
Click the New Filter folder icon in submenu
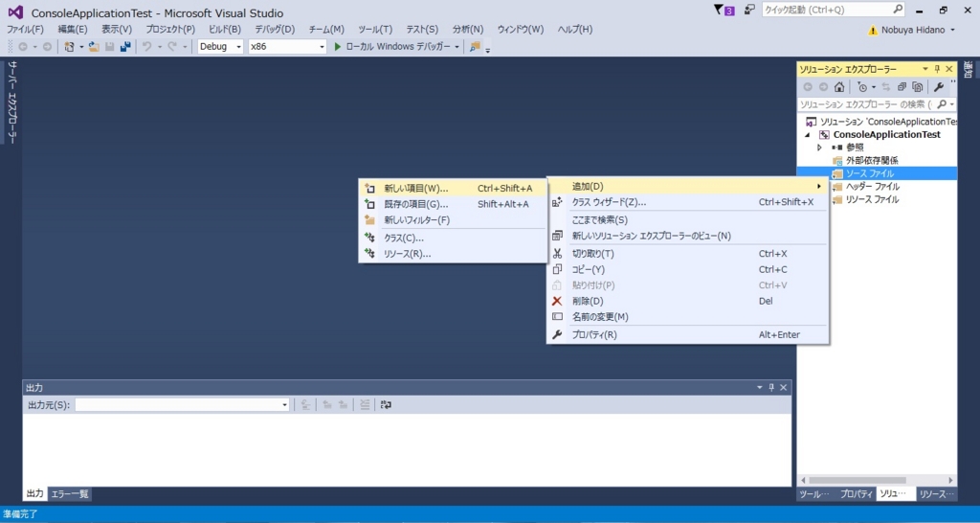click(x=370, y=220)
